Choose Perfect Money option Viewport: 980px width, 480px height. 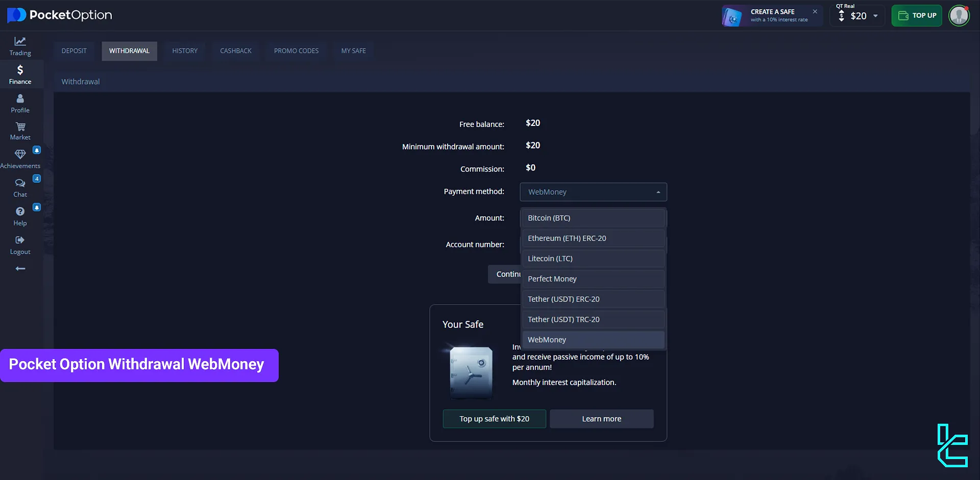pyautogui.click(x=593, y=279)
